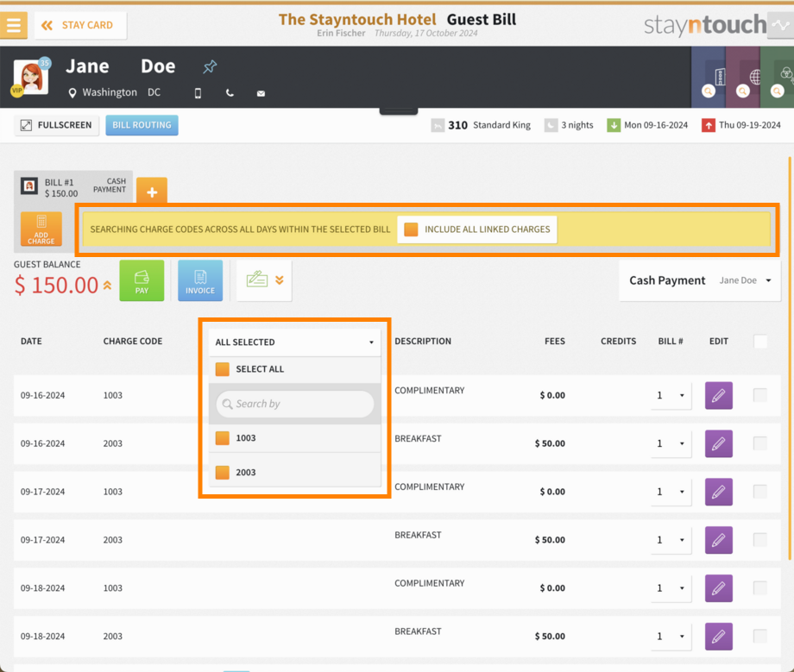Viewport: 794px width, 672px height.
Task: Edit the 09-18-2024 Breakfast charge
Action: 719,636
